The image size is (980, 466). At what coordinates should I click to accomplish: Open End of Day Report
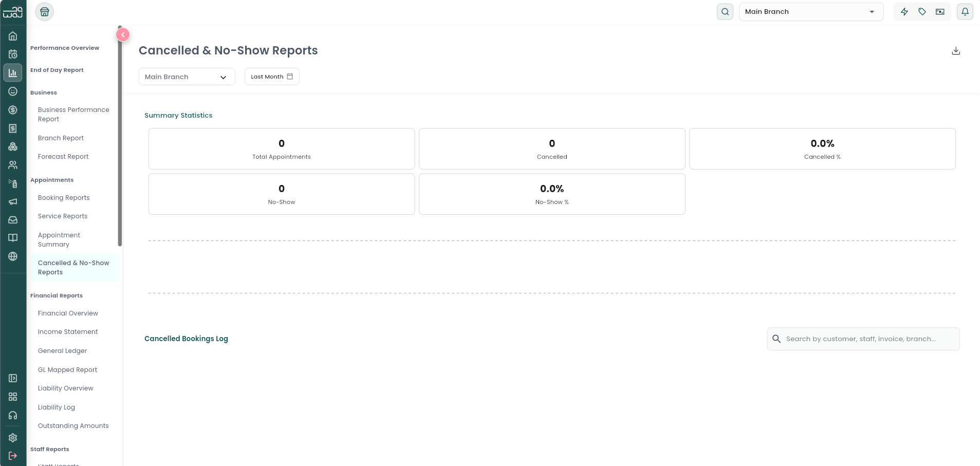pyautogui.click(x=57, y=70)
